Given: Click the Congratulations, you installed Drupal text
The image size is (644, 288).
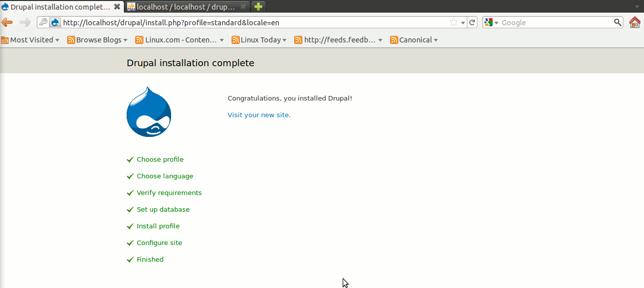Looking at the screenshot, I should [x=290, y=99].
